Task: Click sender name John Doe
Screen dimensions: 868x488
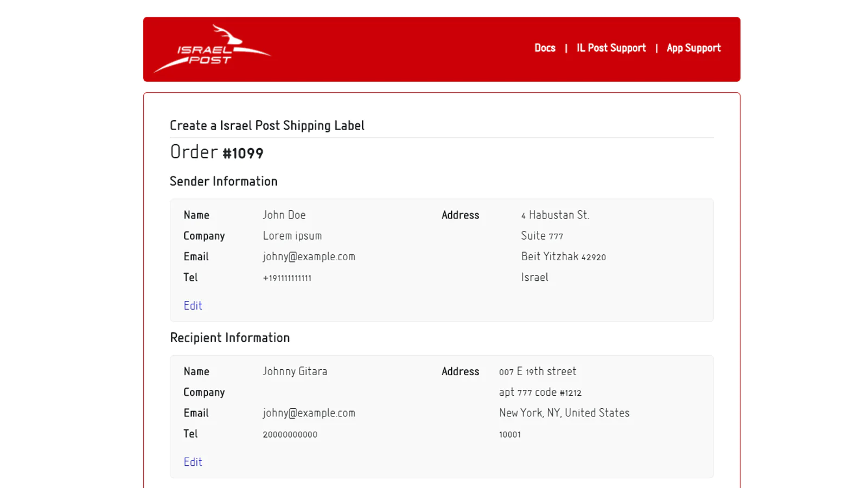Action: click(x=284, y=215)
